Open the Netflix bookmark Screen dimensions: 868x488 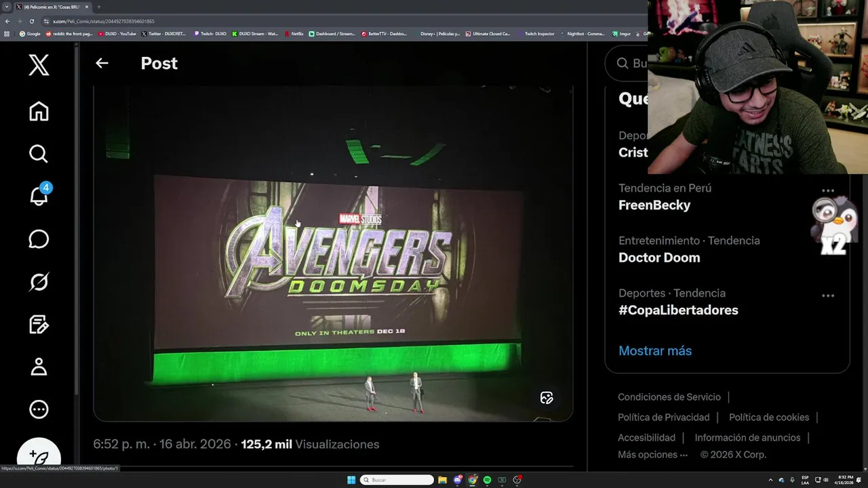(x=294, y=34)
